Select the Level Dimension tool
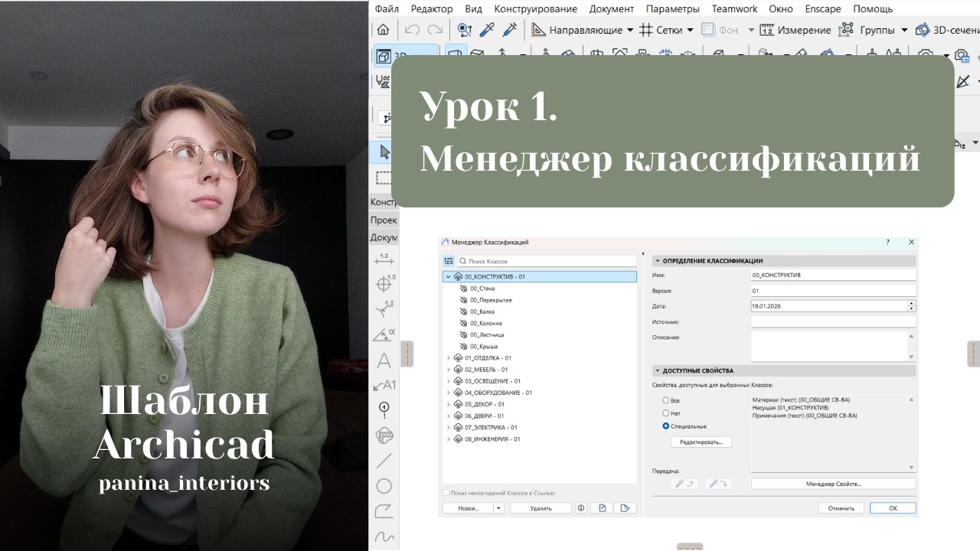Viewport: 980px width, 551px height. pos(384,309)
